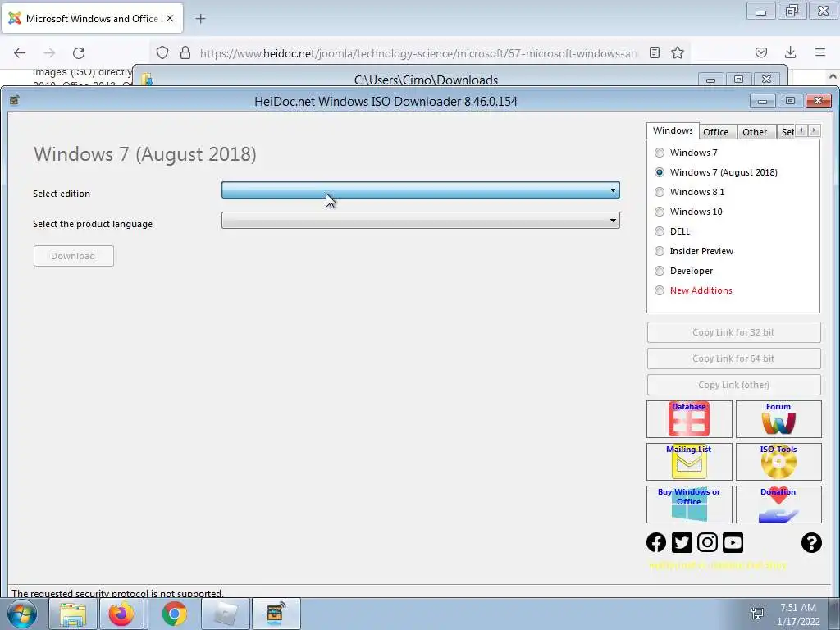Go back in Firefox browser
Screen dimensions: 840x630
tap(20, 53)
